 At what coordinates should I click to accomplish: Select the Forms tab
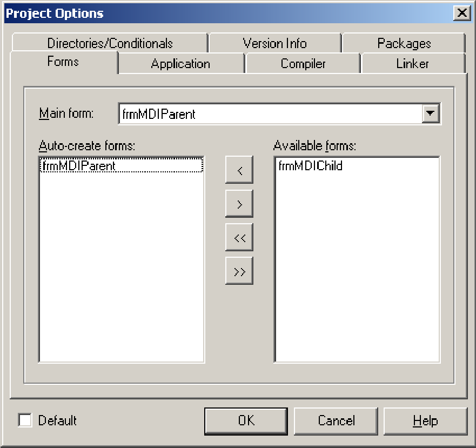(x=63, y=62)
